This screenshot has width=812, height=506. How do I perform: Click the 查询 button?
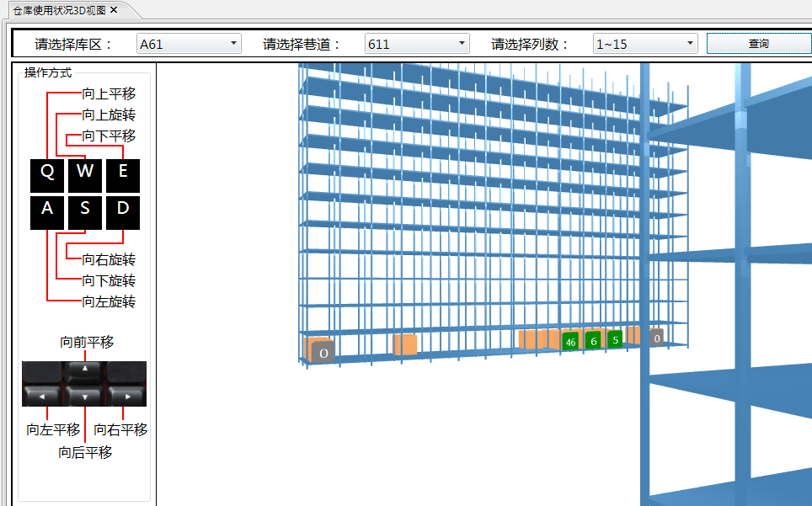coord(759,44)
